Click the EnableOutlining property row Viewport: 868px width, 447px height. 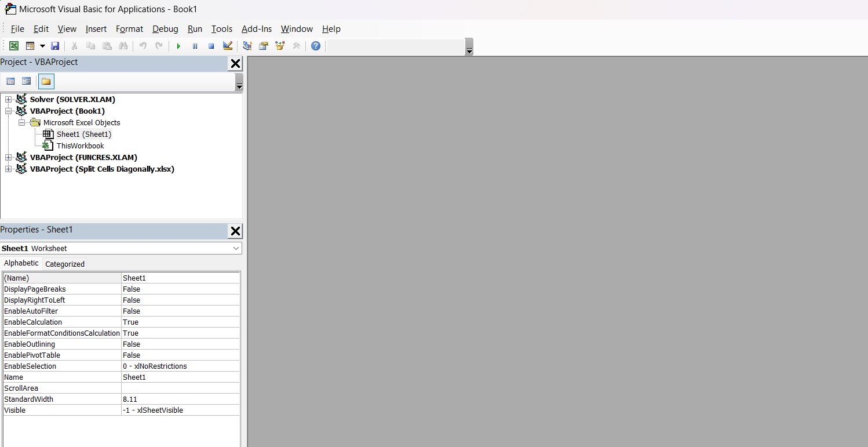coord(121,344)
